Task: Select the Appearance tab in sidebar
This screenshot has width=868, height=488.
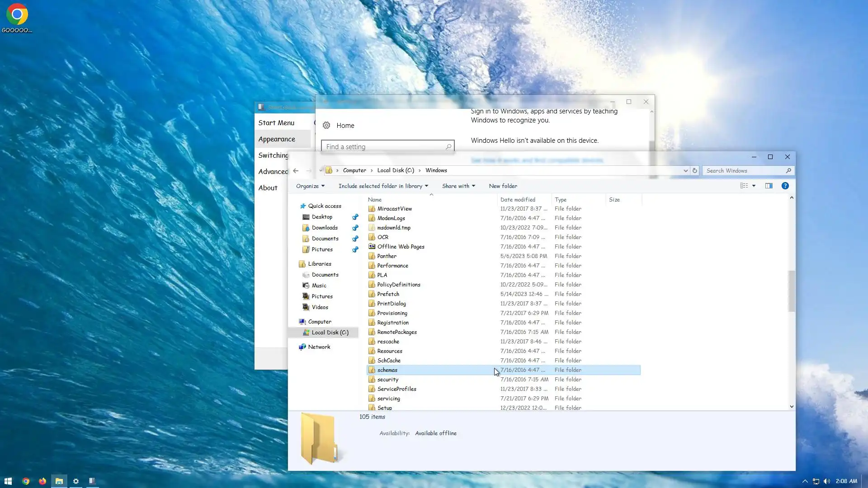Action: [x=277, y=139]
